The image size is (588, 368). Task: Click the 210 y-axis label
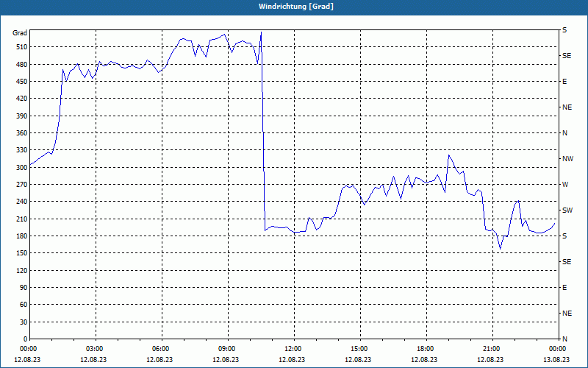point(21,219)
